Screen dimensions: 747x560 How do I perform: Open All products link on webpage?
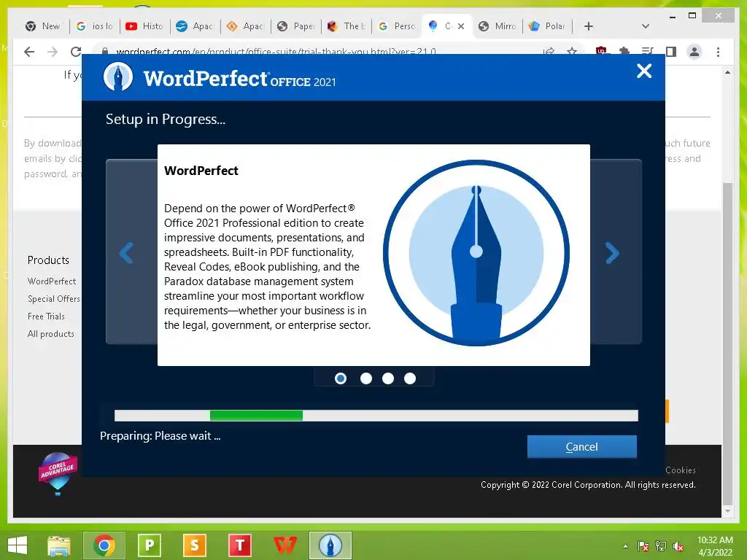point(50,334)
